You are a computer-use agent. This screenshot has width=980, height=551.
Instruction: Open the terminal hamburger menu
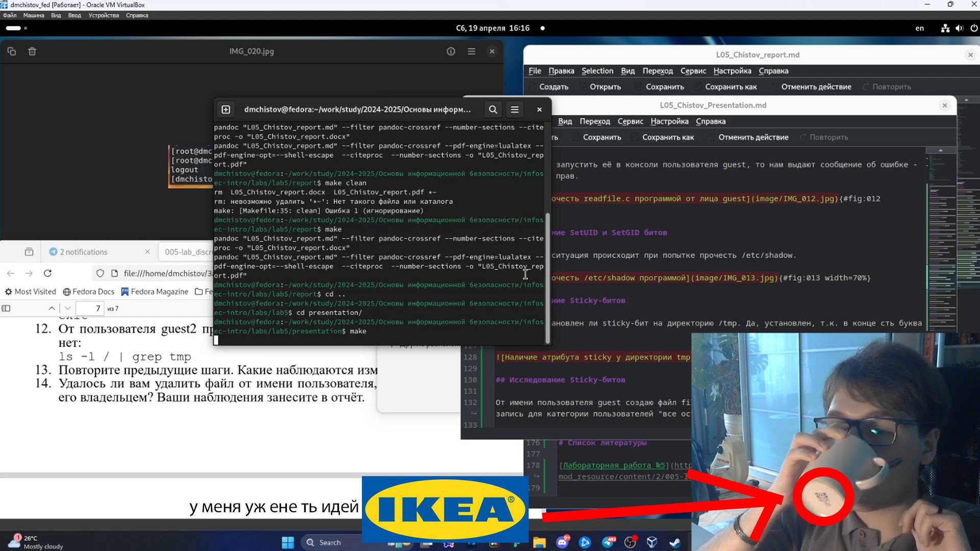click(x=514, y=109)
